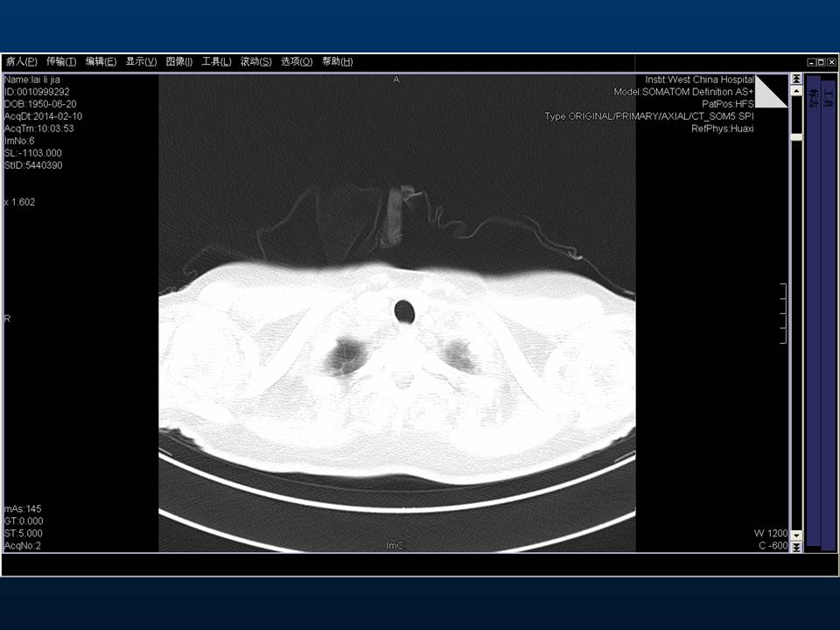The height and width of the screenshot is (630, 840).
Task: Select the 标志 vertical side tab
Action: pos(814,98)
